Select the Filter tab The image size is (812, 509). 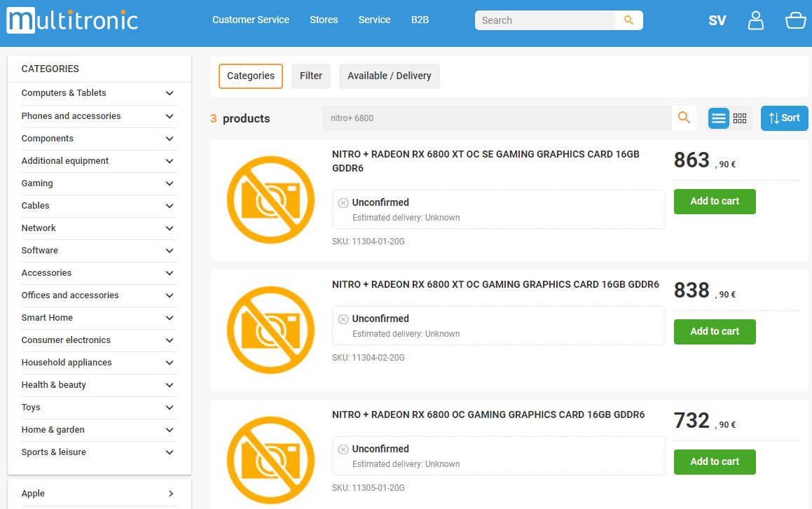coord(310,76)
